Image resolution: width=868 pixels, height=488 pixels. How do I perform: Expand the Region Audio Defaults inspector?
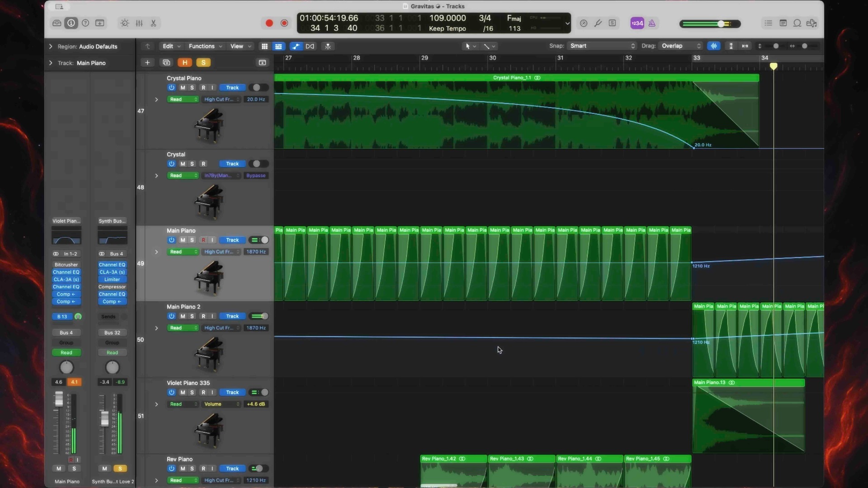tap(51, 47)
